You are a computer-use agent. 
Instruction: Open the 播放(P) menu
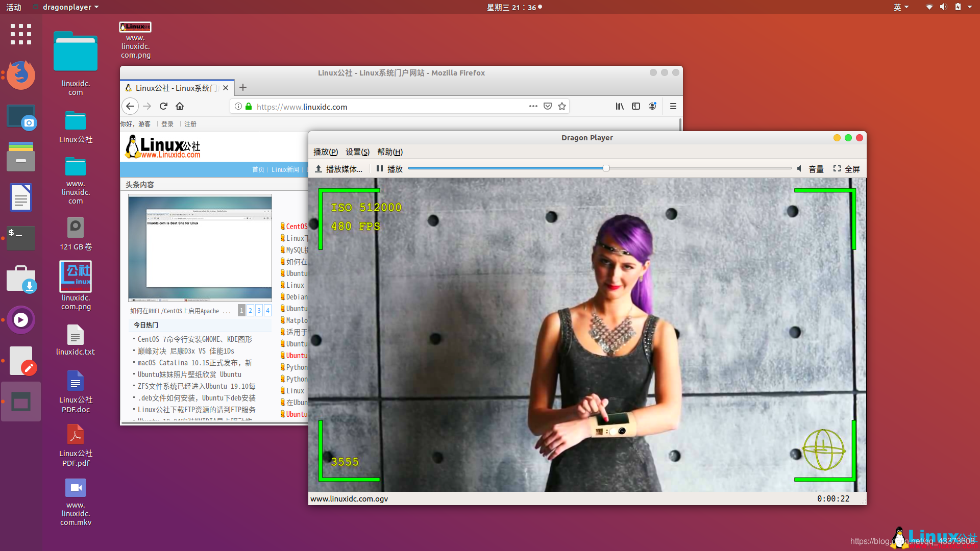point(326,152)
